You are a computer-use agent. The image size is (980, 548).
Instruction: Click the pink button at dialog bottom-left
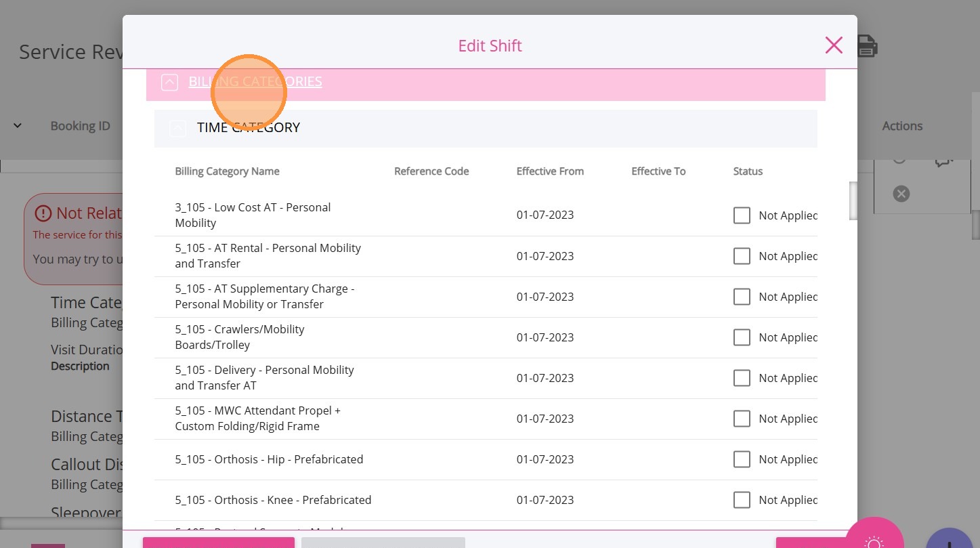(x=218, y=542)
